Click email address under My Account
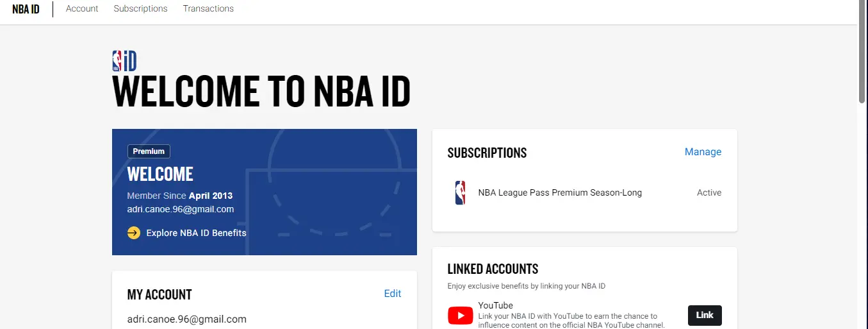Image resolution: width=868 pixels, height=329 pixels. [187, 319]
